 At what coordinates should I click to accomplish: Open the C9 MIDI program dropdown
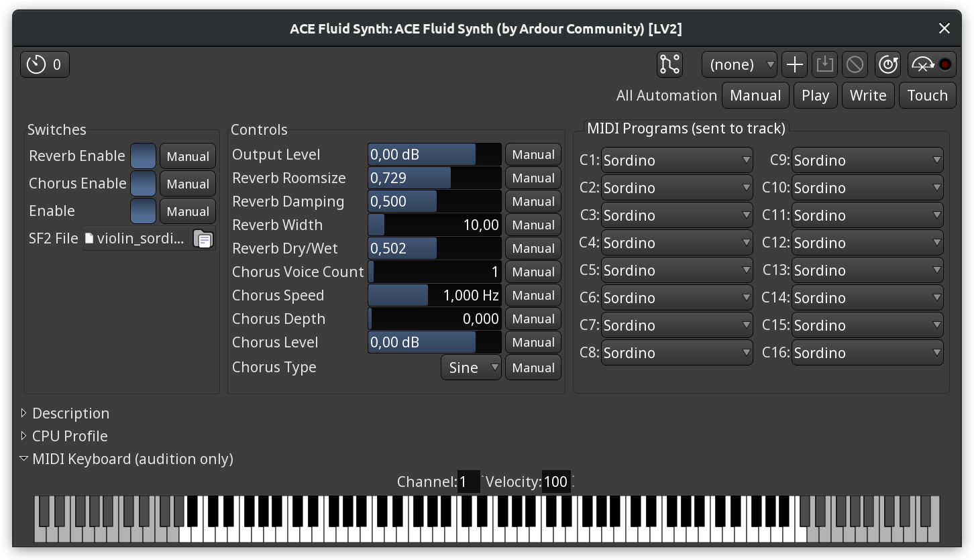coord(867,160)
